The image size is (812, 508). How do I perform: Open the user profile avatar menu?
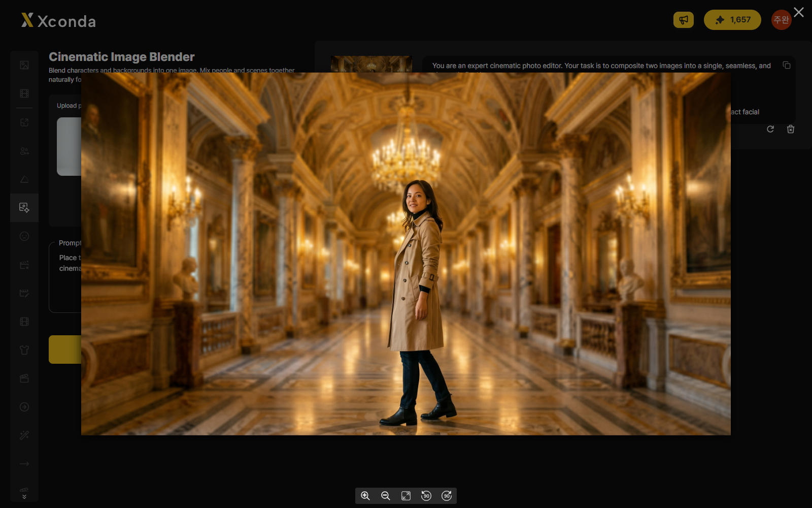781,20
